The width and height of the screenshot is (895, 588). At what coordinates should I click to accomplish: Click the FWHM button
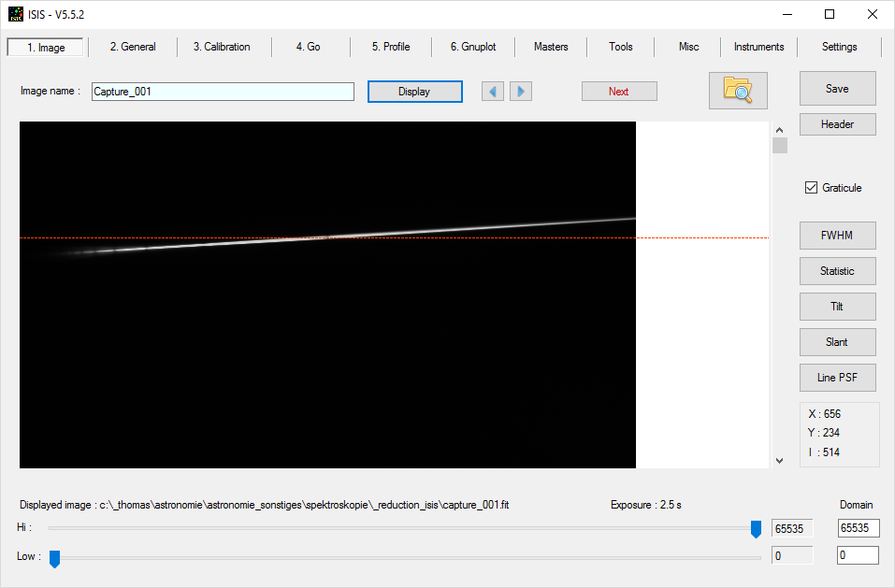[837, 235]
